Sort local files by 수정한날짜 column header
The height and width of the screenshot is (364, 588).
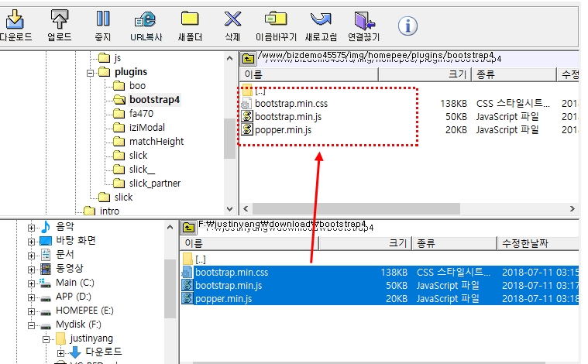[536, 243]
